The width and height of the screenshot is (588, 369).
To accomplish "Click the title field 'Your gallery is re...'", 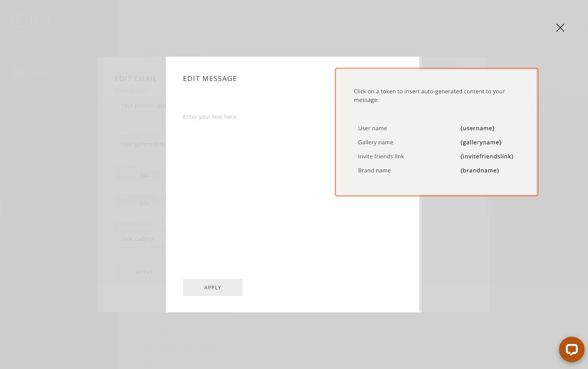I will 140,144.
